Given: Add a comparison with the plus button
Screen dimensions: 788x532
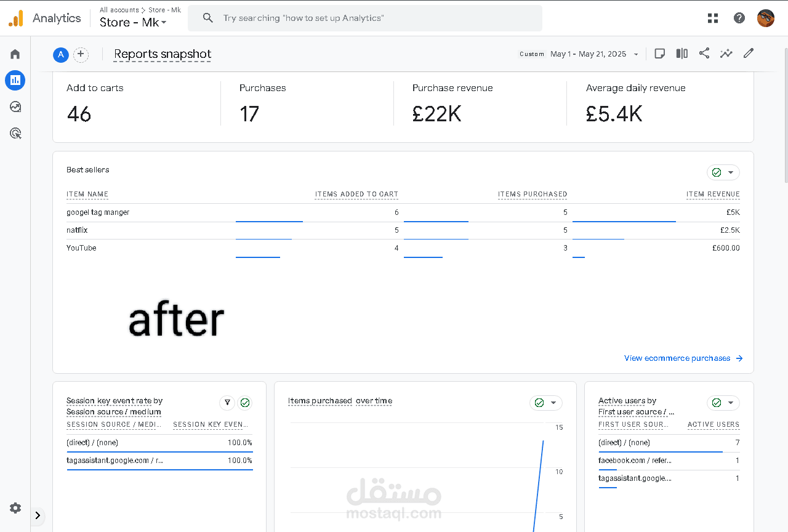Looking at the screenshot, I should pyautogui.click(x=81, y=55).
